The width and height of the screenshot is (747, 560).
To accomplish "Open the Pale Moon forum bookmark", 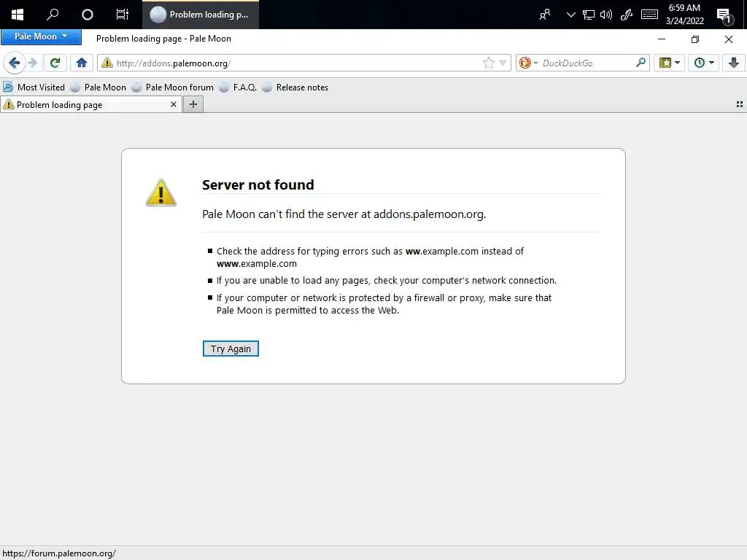I will pos(173,87).
